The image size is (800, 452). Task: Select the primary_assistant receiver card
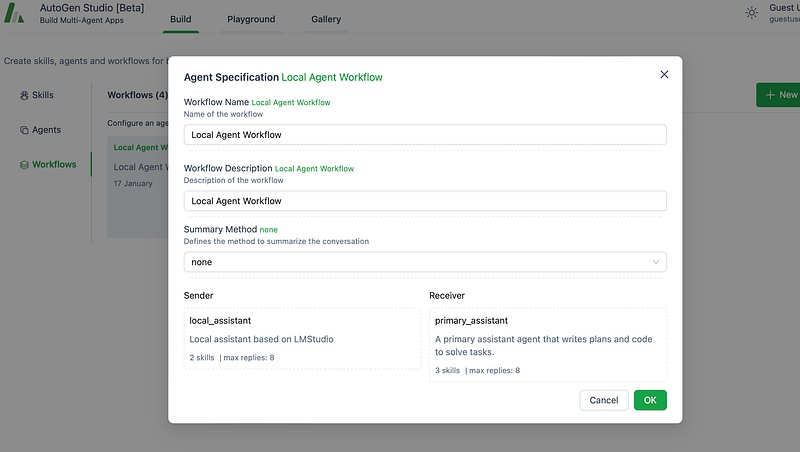(548, 345)
